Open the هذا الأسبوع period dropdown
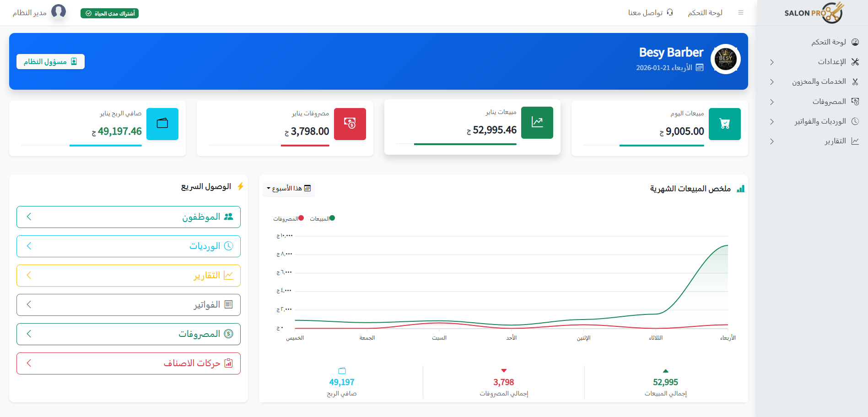This screenshot has height=417, width=868. pos(289,189)
